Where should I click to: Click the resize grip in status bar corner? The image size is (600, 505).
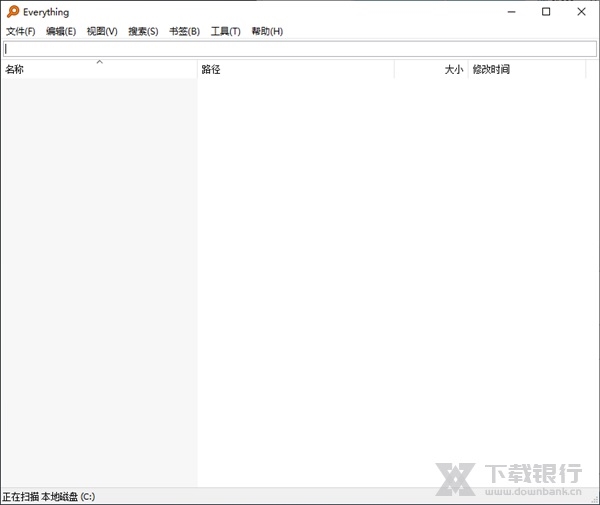tap(595, 499)
